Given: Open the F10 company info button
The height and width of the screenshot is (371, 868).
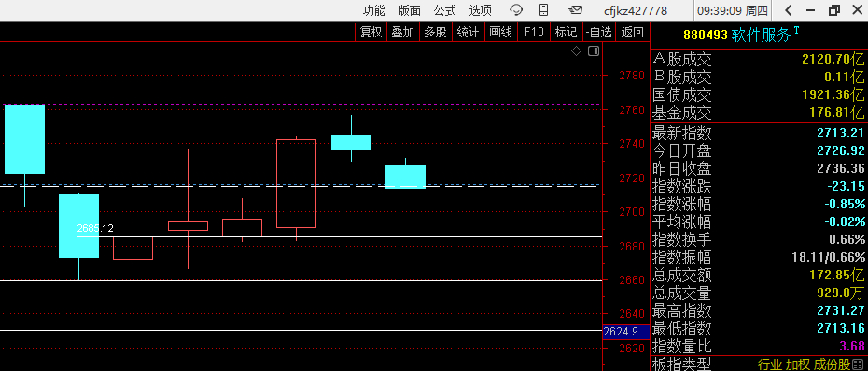Looking at the screenshot, I should point(534,32).
